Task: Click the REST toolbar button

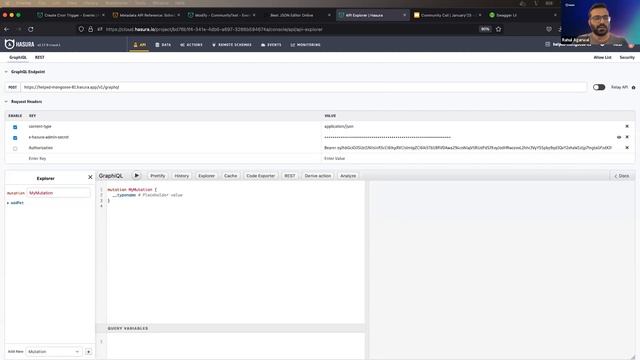Action: 290,176
